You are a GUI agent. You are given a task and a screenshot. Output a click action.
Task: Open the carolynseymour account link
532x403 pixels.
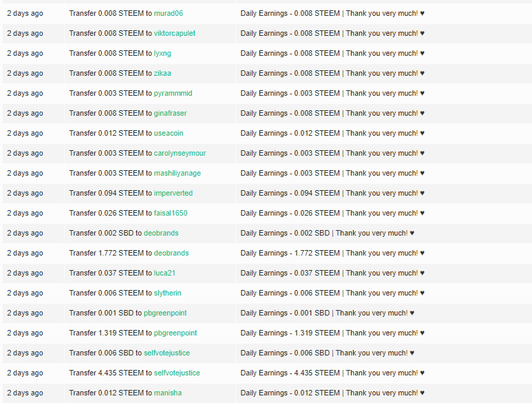[x=180, y=154]
